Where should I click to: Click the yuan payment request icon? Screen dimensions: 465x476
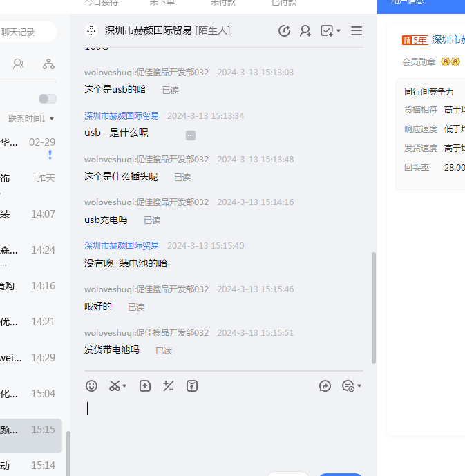tap(192, 386)
